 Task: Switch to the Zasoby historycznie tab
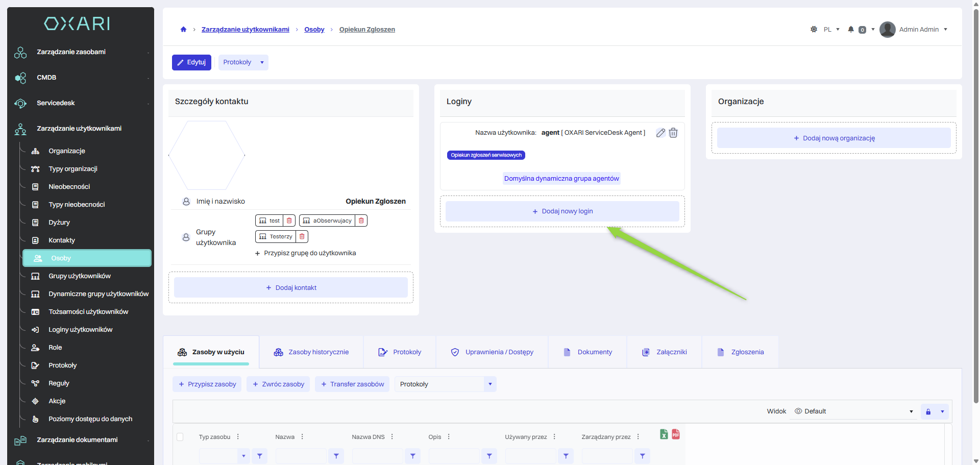click(x=311, y=352)
